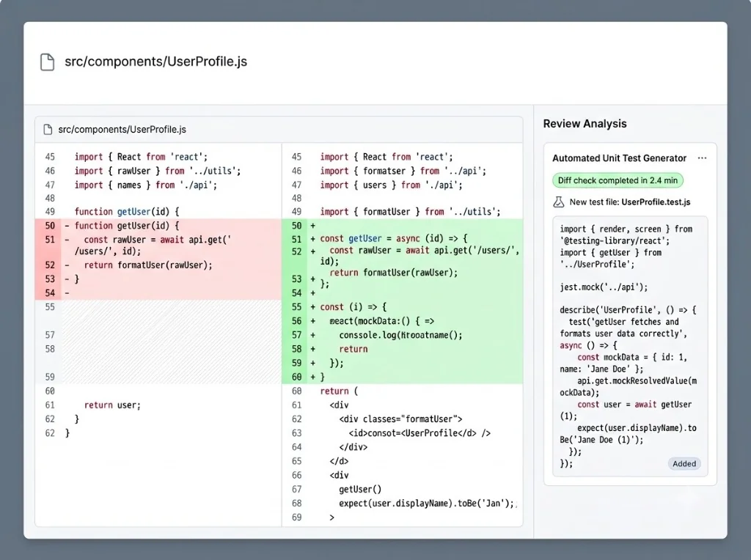Viewport: 751px width, 560px height.
Task: Select added line conssole.log on right pane
Action: click(403, 335)
